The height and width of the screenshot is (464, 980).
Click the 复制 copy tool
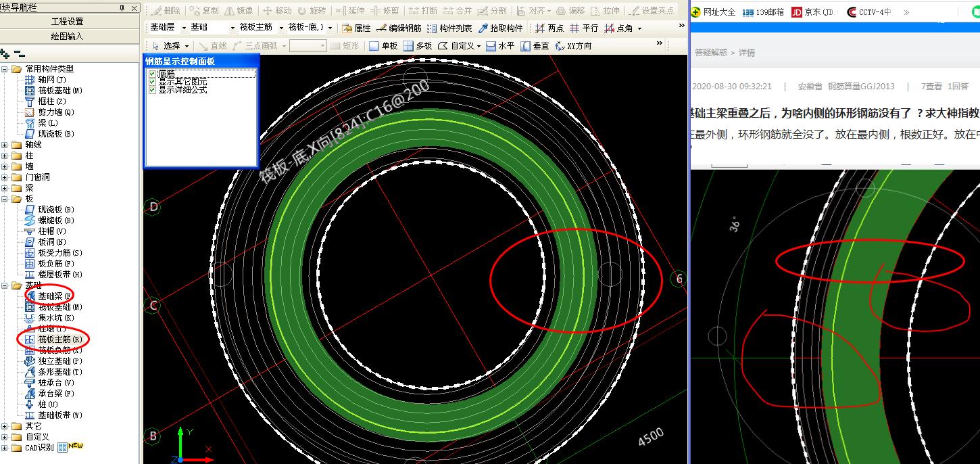click(203, 11)
